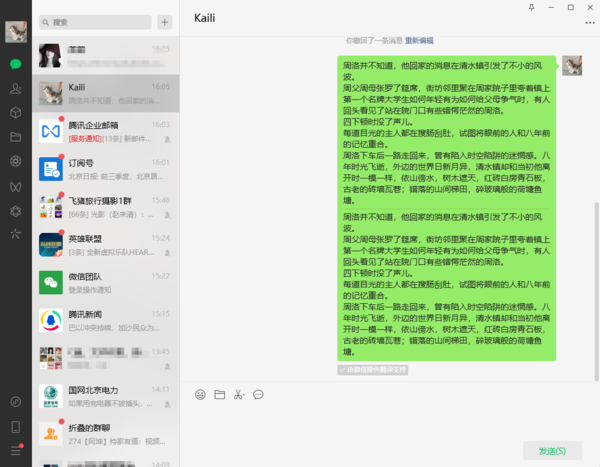Open the Top Stories hexagon icon in sidebar

[x=16, y=211]
